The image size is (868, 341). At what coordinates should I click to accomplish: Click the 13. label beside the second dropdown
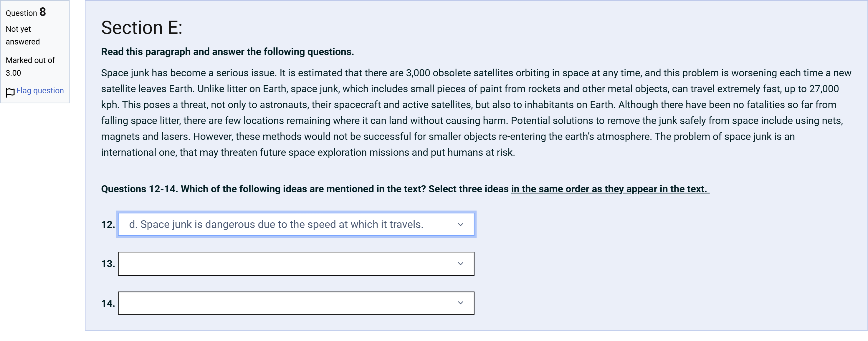tap(108, 264)
